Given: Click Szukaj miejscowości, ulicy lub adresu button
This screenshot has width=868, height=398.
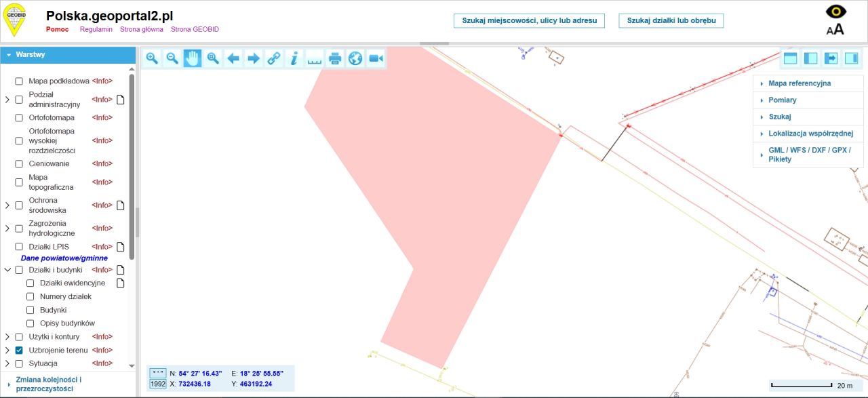Looking at the screenshot, I should click(529, 20).
